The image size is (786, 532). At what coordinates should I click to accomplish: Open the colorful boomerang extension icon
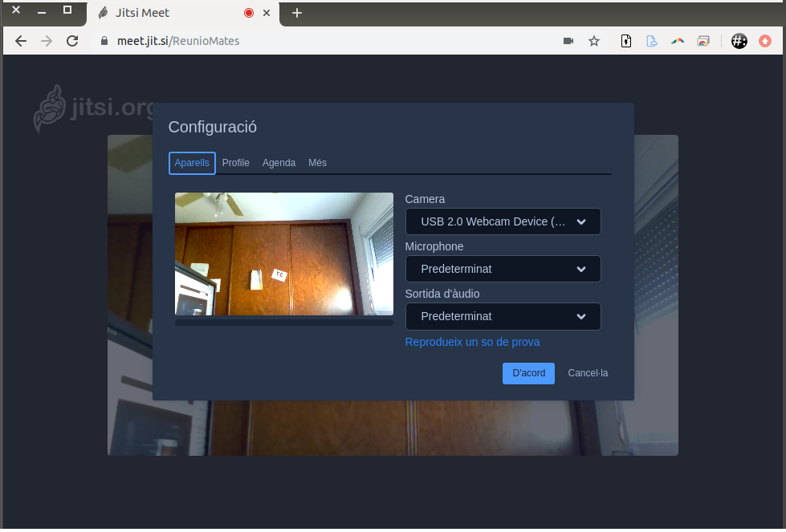[x=678, y=41]
